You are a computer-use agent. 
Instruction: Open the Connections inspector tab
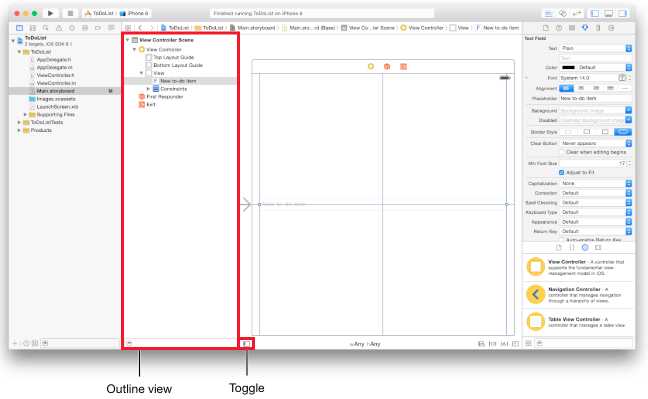click(x=611, y=28)
